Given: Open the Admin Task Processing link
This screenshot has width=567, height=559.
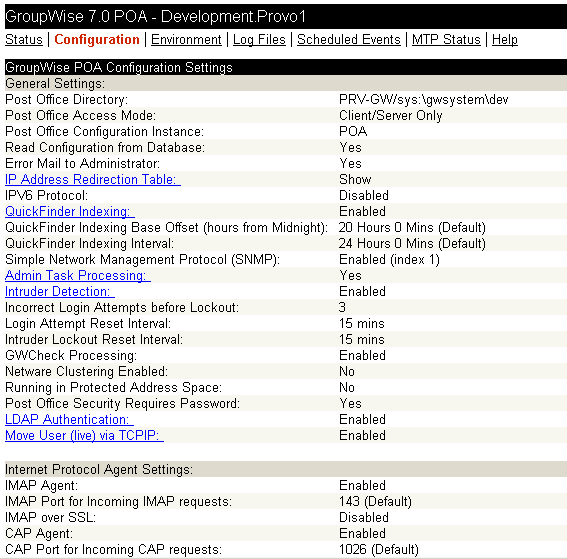Looking at the screenshot, I should [x=78, y=276].
